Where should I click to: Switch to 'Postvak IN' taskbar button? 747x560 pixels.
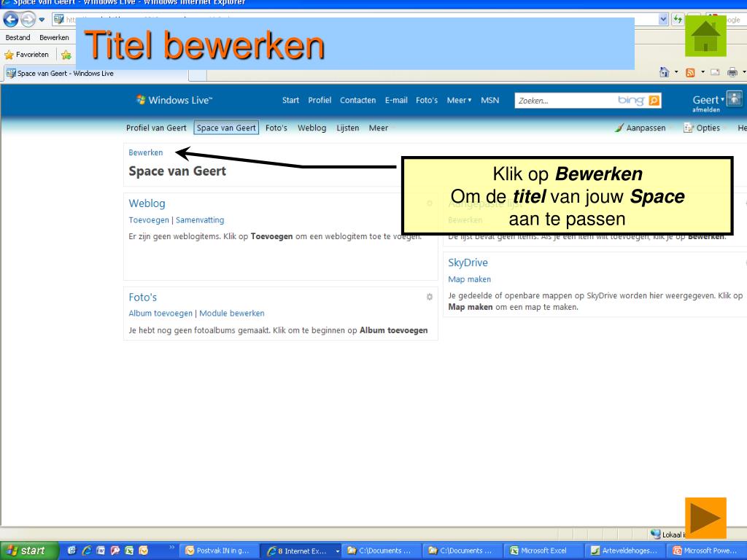[x=220, y=551]
